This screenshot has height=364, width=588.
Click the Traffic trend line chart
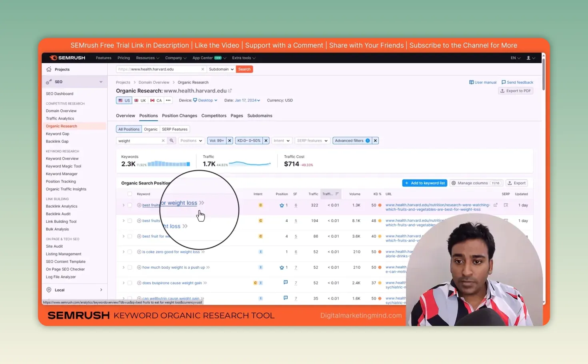pos(250,164)
